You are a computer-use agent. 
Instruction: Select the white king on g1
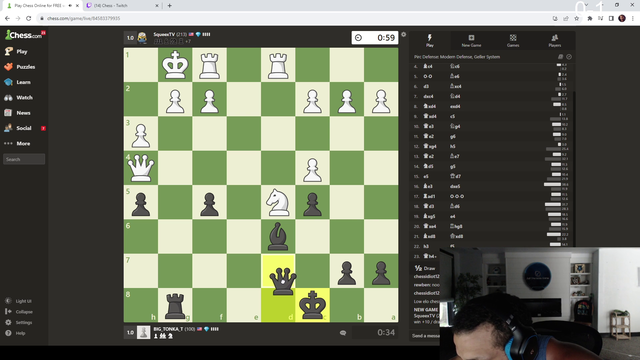175,65
